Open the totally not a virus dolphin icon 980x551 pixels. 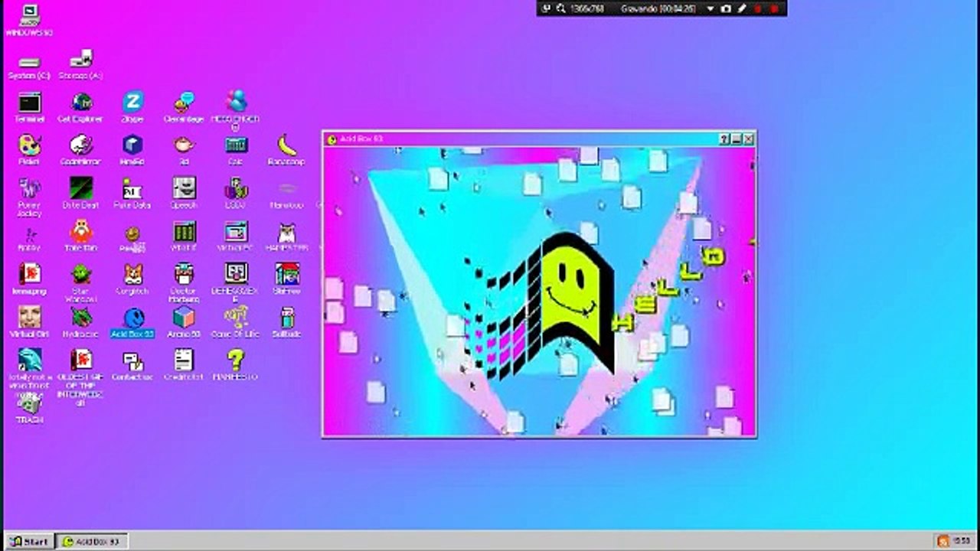coord(29,360)
